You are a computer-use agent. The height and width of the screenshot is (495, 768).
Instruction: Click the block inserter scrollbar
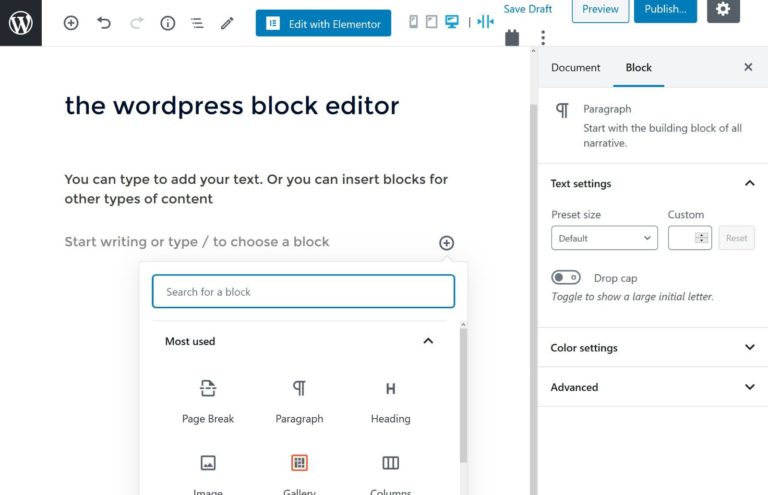(463, 395)
